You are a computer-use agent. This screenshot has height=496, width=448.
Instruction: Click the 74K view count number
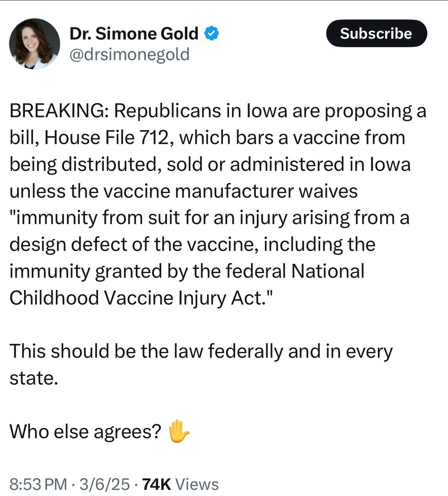[157, 484]
